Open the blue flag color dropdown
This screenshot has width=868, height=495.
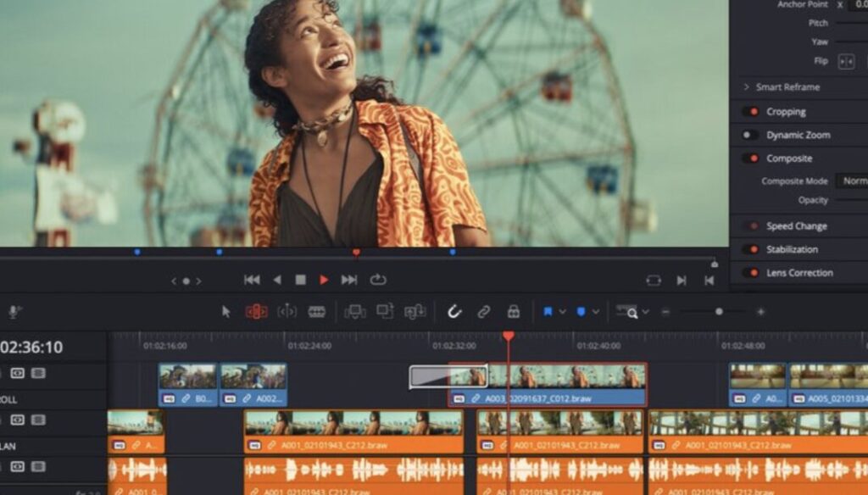tap(562, 312)
